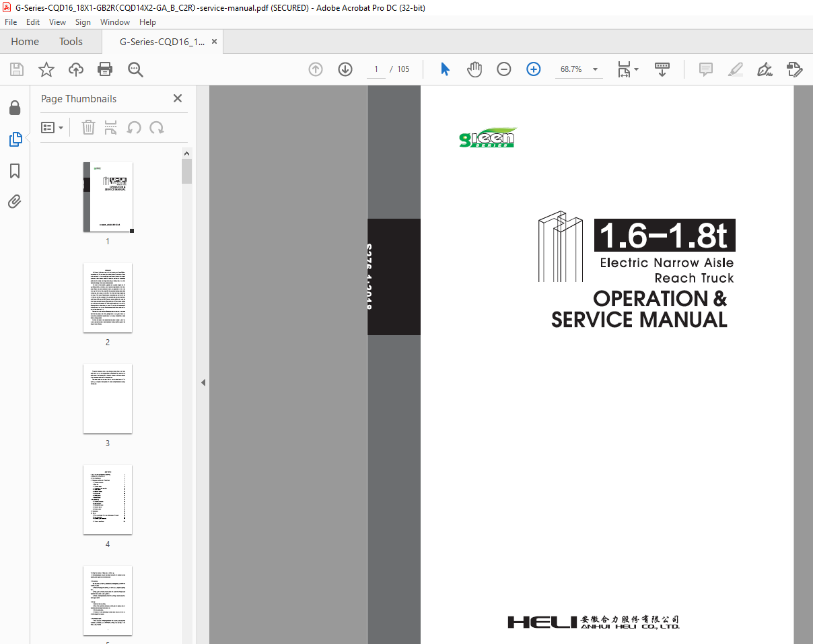The image size is (813, 644).
Task: Close the Page Thumbnails panel
Action: [178, 98]
